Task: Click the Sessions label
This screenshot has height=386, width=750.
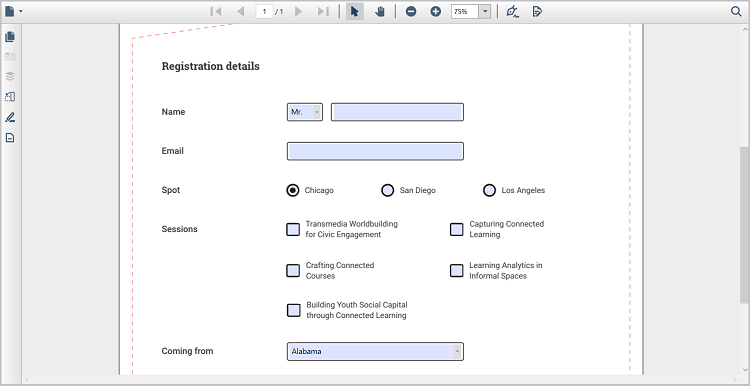Action: tap(179, 229)
